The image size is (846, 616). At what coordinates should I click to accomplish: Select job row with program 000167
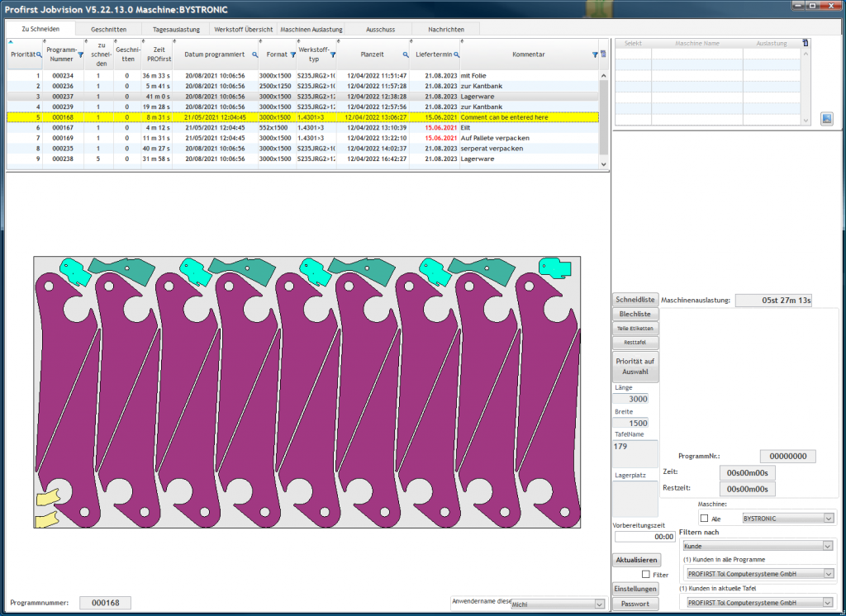(x=63, y=128)
